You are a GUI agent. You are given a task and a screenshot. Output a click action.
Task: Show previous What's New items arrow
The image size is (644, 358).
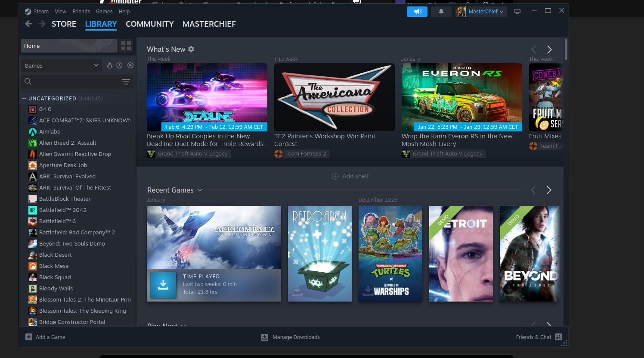click(534, 50)
